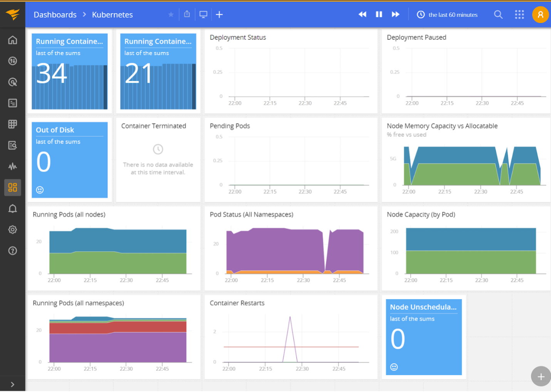
Task: Click the fullscreen monitor icon
Action: pos(203,15)
